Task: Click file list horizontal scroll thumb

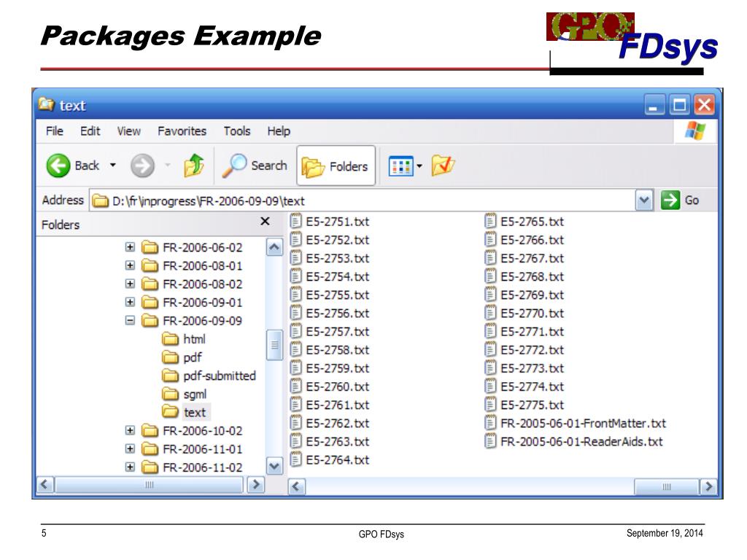Action: click(667, 486)
